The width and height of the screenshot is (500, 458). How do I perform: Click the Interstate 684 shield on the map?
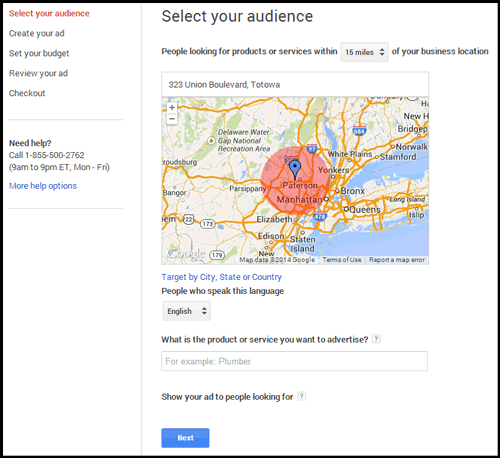[359, 131]
